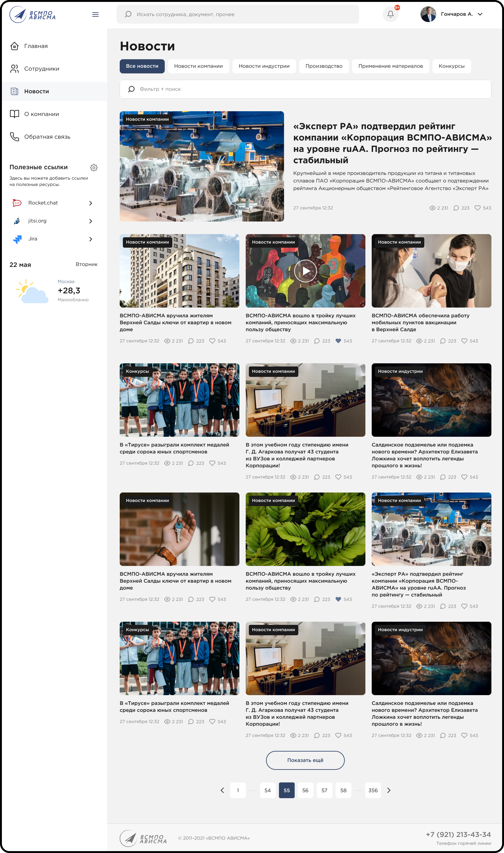Go to page 57
This screenshot has height=853, width=504.
pyautogui.click(x=324, y=790)
